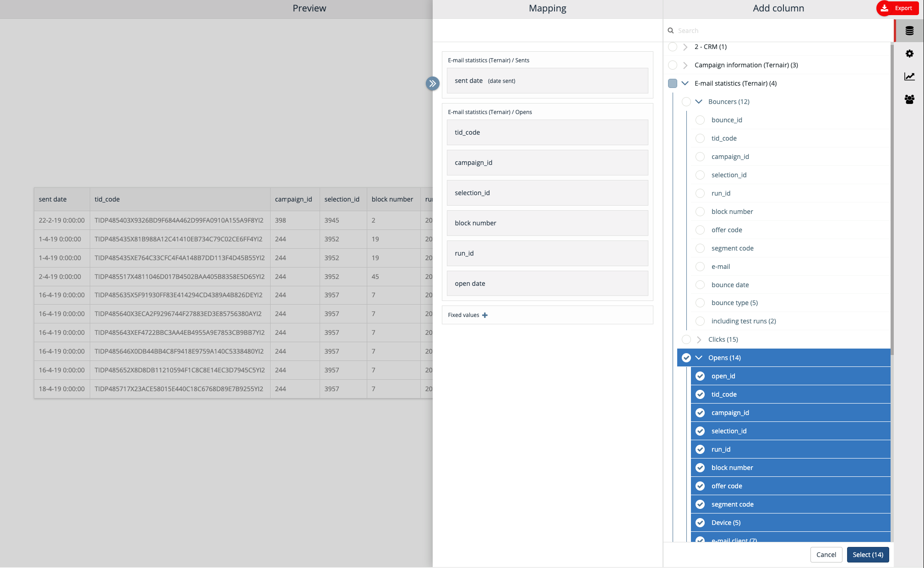This screenshot has width=924, height=568.
Task: Select the bounce_id checkbox
Action: tap(700, 120)
